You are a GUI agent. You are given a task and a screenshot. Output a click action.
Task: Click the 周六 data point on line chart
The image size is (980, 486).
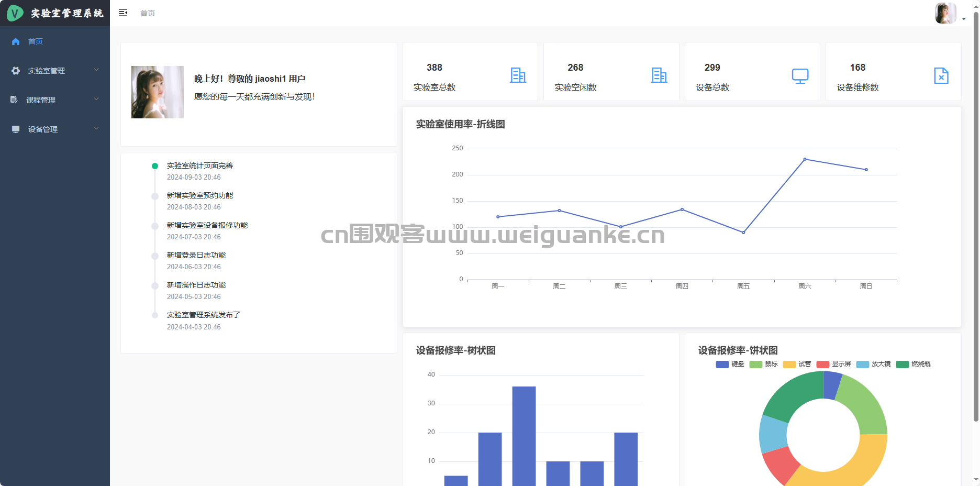click(x=805, y=159)
